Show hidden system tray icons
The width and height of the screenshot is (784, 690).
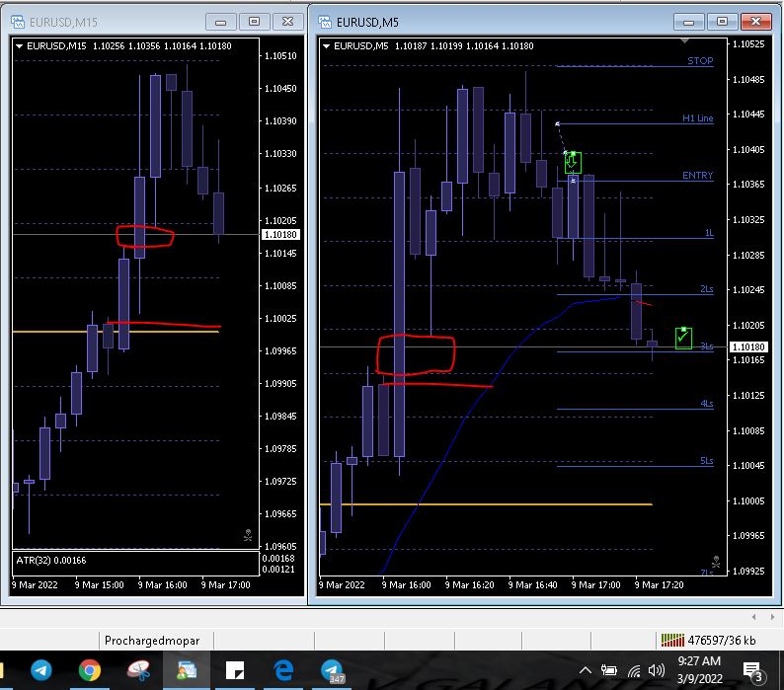tap(585, 670)
